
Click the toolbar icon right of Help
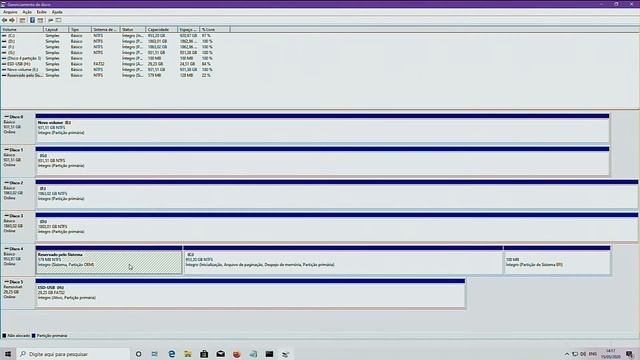point(40,20)
